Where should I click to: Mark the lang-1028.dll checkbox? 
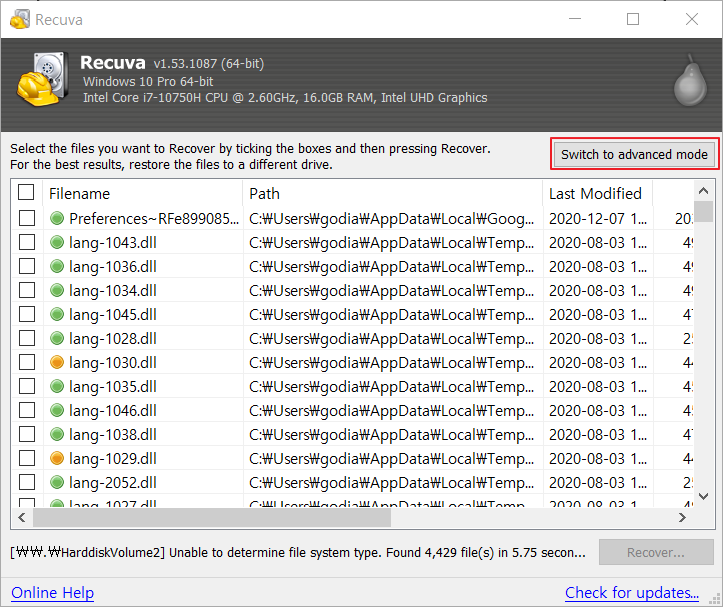(x=27, y=338)
